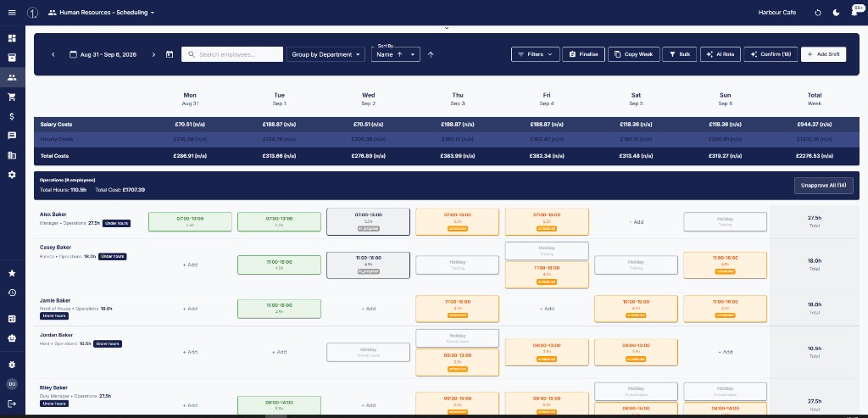The height and width of the screenshot is (418, 868).
Task: Open Alex Baker's Sunday Holiday card
Action: coord(726,221)
